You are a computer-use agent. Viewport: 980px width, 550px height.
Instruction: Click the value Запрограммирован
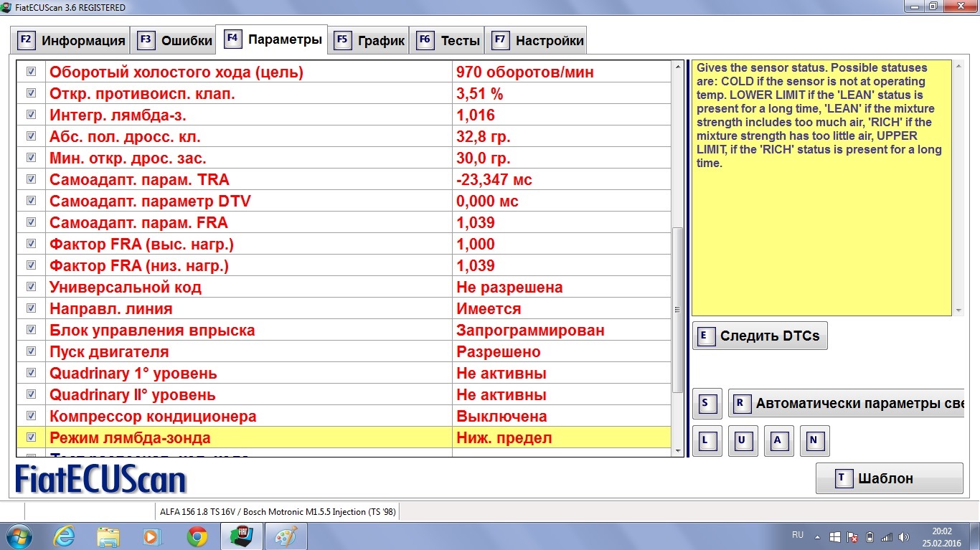(x=530, y=330)
